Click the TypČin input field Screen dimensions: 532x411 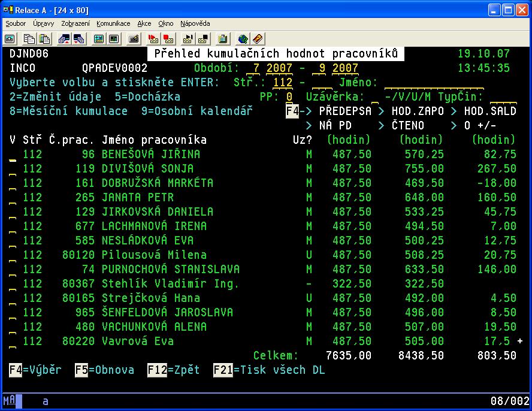coord(502,97)
